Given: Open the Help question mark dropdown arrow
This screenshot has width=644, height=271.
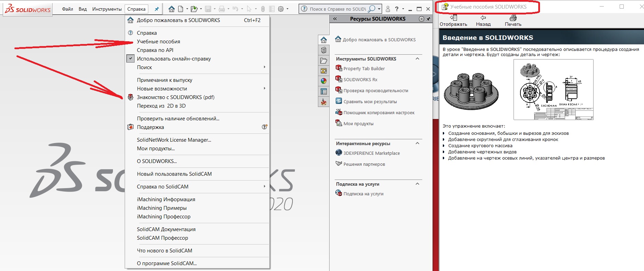Looking at the screenshot, I should (403, 9).
